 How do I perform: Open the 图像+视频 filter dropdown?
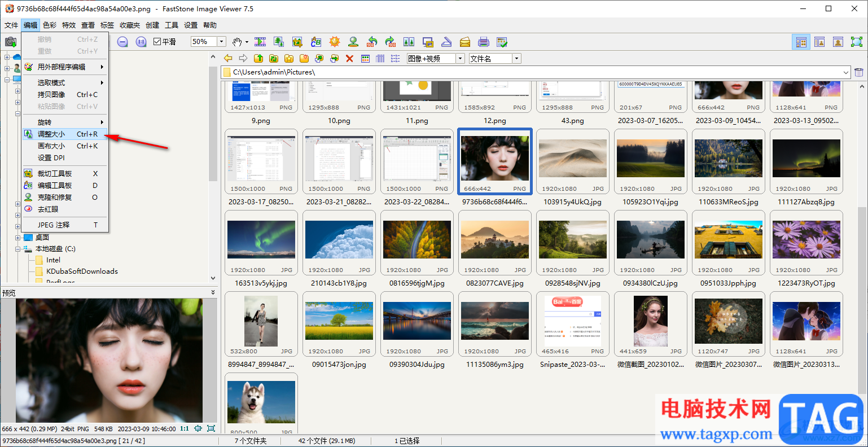coord(461,59)
